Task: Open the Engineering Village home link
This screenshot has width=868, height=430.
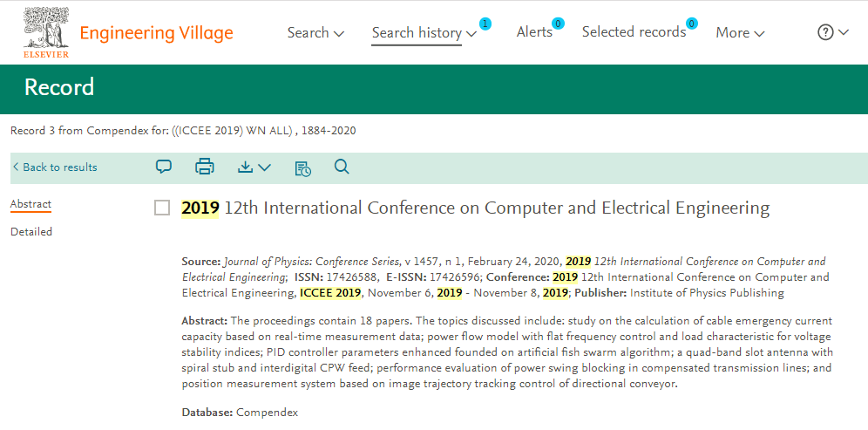Action: tap(156, 33)
